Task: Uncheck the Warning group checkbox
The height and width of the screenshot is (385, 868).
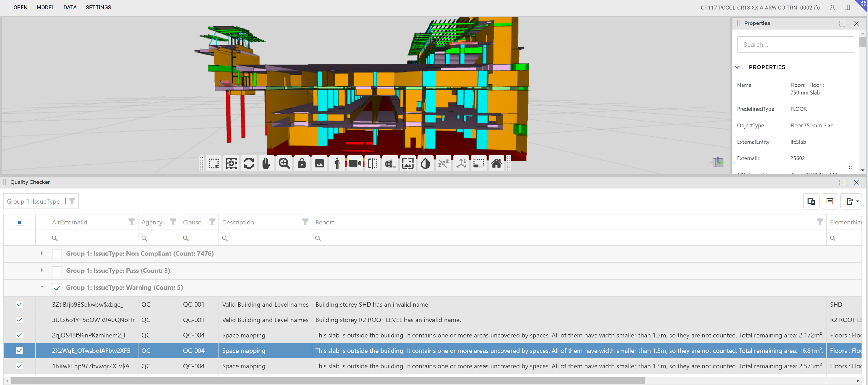Action: pyautogui.click(x=57, y=288)
